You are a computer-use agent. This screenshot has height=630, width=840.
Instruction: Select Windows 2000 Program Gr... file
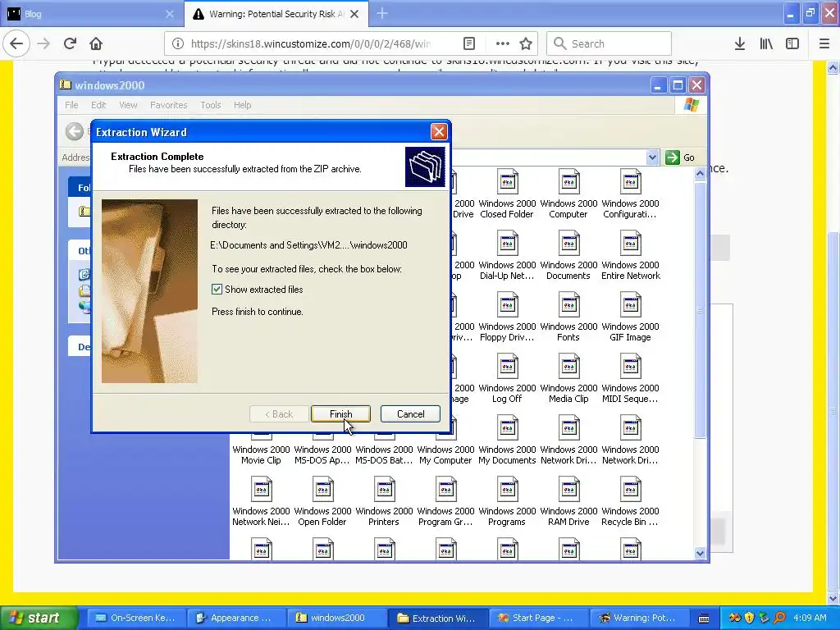tap(445, 502)
